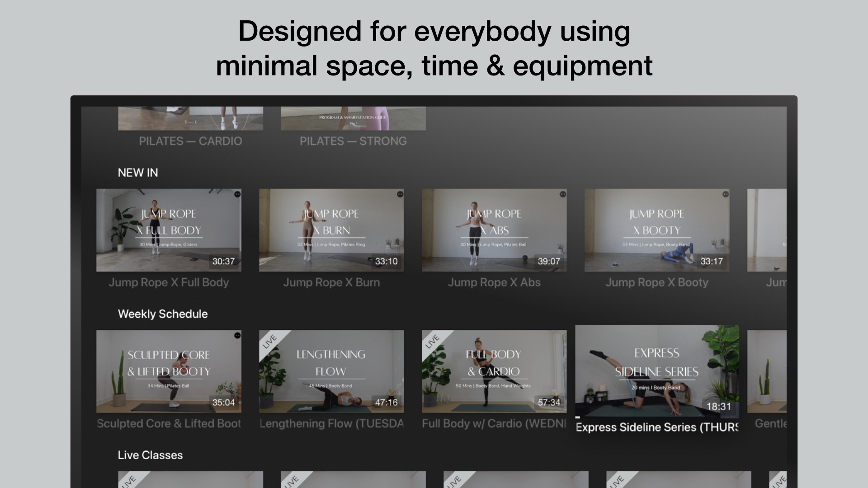Viewport: 868px width, 488px height.
Task: Click the 39:07 duration badge
Action: click(549, 261)
